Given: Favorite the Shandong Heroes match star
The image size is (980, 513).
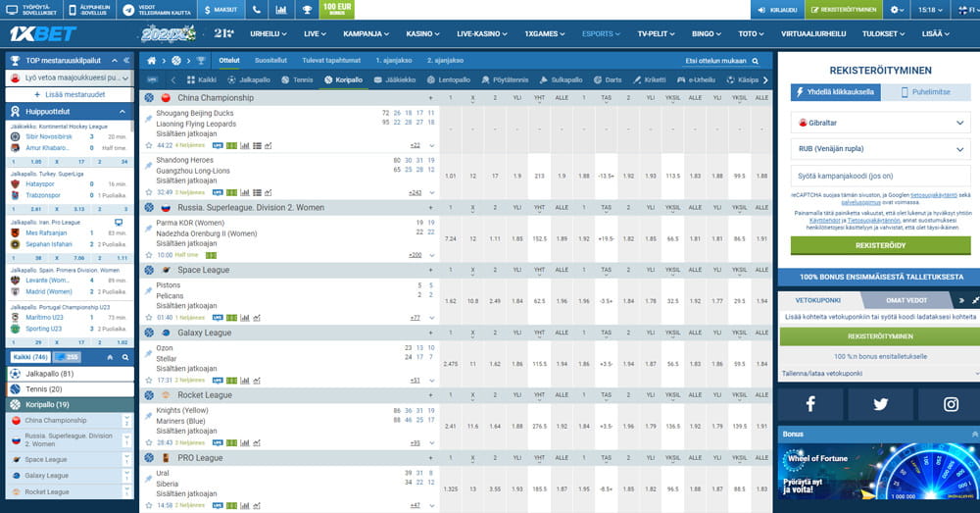Looking at the screenshot, I should pos(149,192).
